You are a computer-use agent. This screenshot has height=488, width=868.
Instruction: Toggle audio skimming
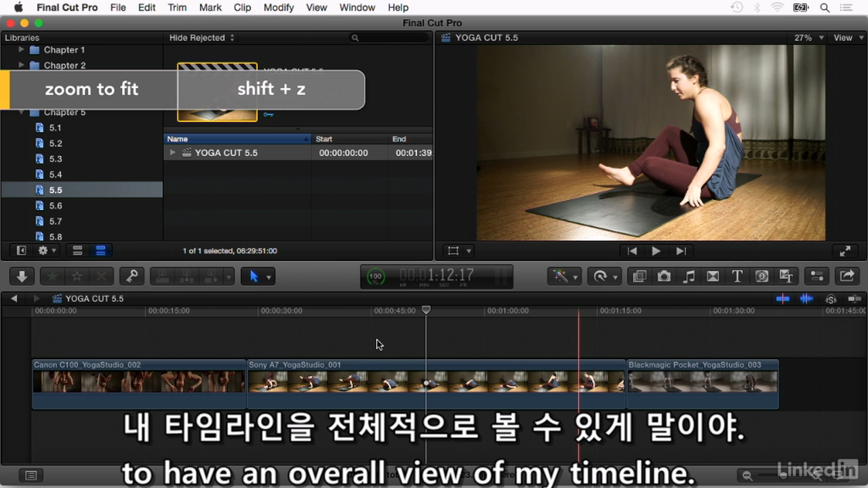[x=806, y=298]
